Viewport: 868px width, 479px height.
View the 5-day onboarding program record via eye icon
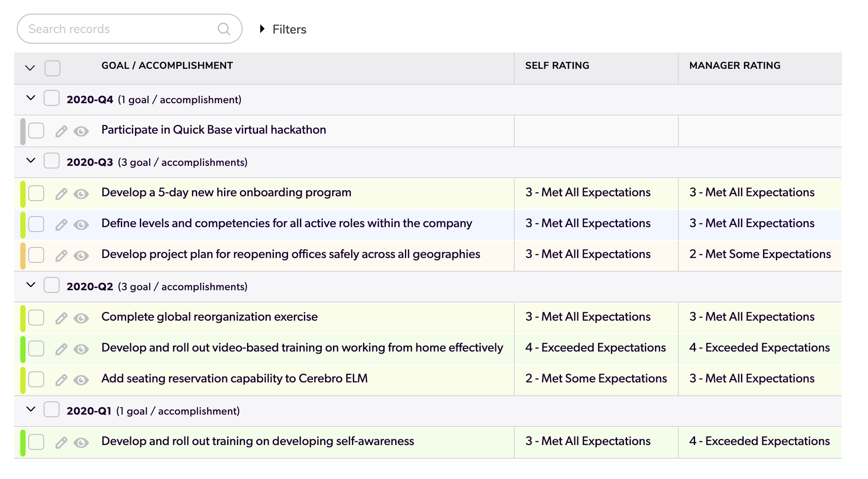coord(81,194)
